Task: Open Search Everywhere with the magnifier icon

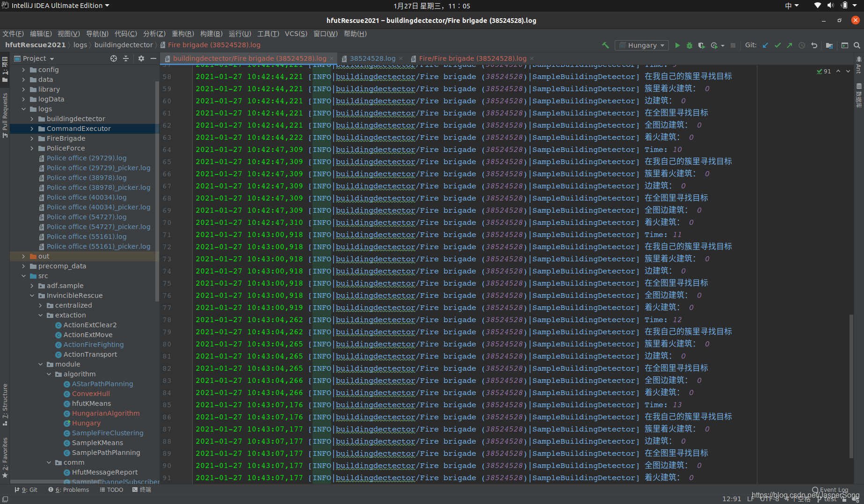Action: click(857, 45)
